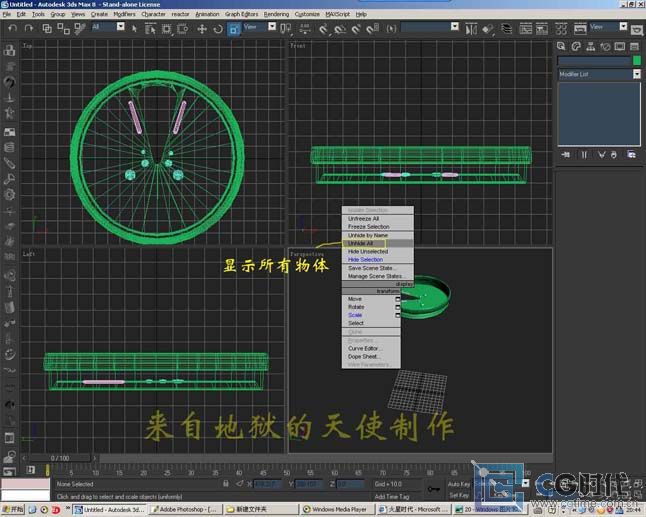This screenshot has height=517, width=646.
Task: Click the Pin Stack icon below the modifier stack
Action: (x=566, y=154)
